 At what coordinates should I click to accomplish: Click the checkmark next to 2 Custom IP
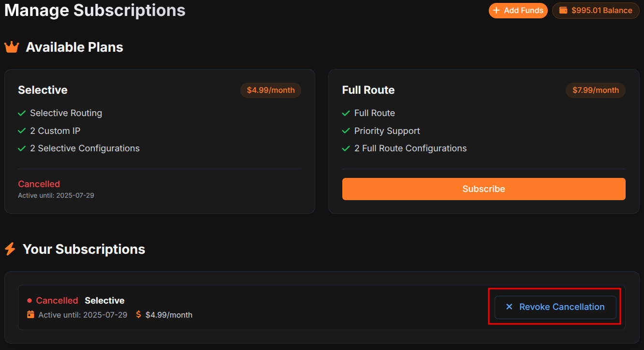22,131
